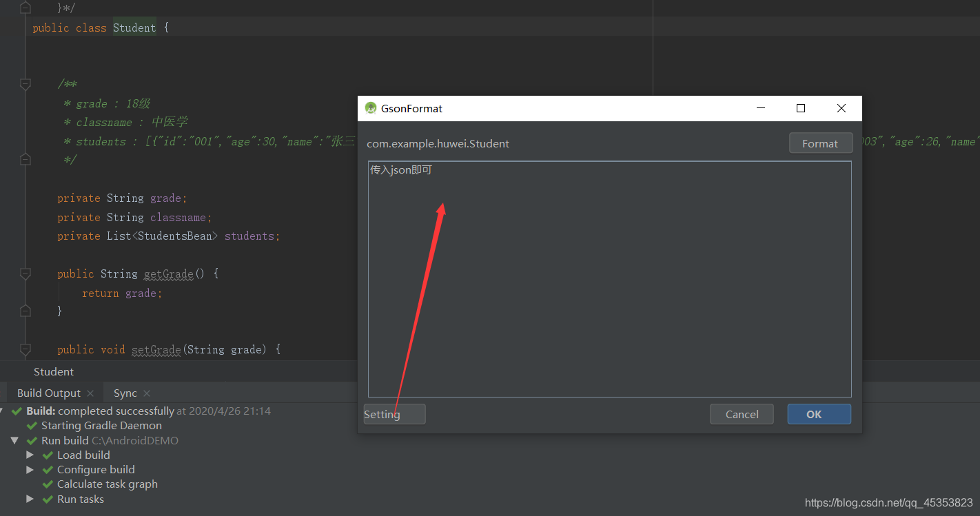Click the Student breadcrumb below editor
Viewport: 980px width, 516px height.
click(54, 371)
